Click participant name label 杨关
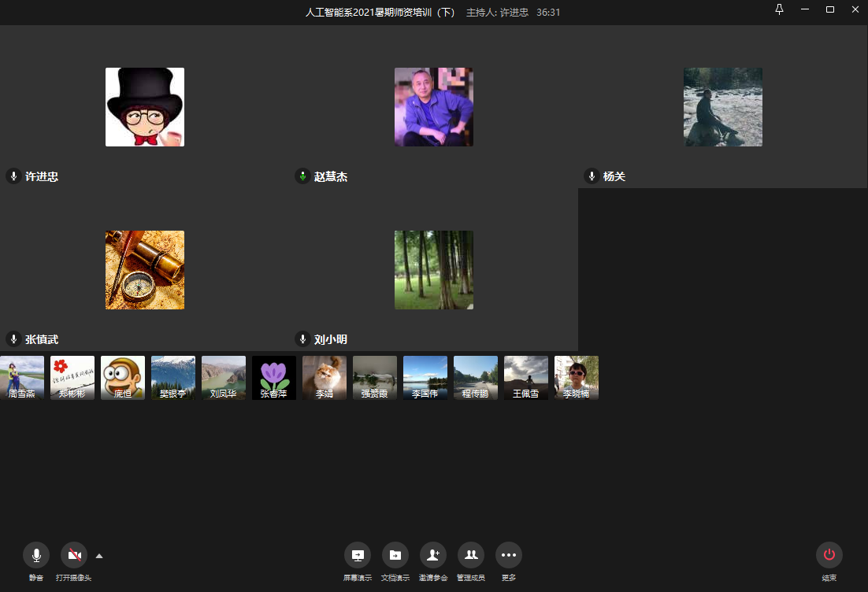The width and height of the screenshot is (868, 592). 614,177
